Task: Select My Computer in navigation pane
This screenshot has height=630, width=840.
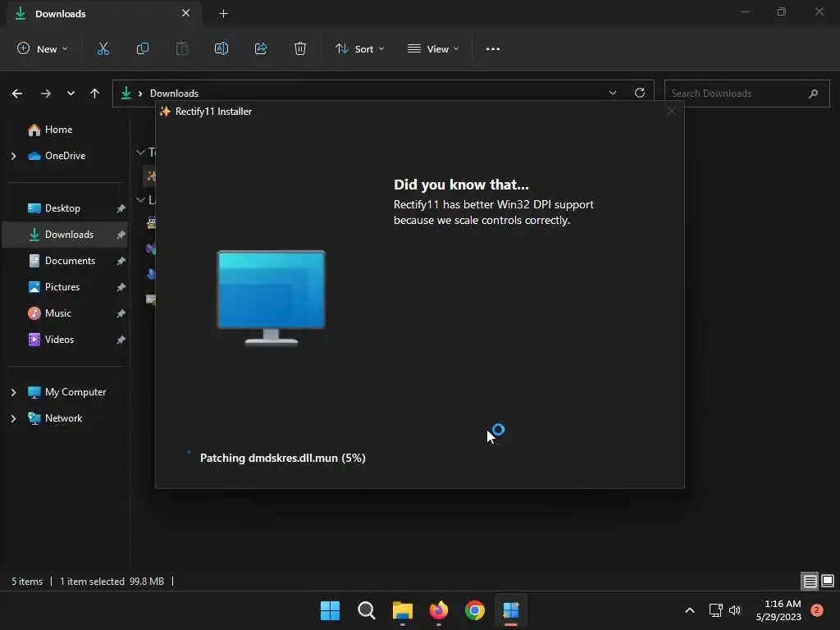Action: pos(64,392)
